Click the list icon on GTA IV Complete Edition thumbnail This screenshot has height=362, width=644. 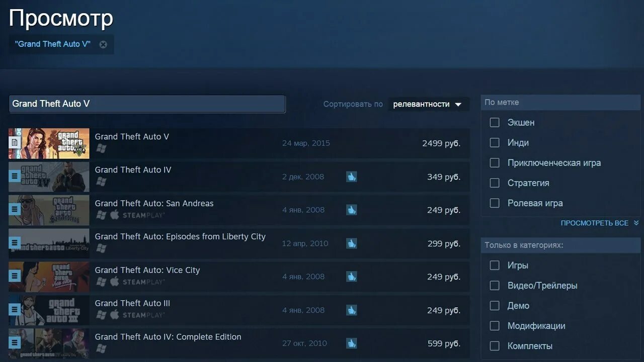coord(15,343)
